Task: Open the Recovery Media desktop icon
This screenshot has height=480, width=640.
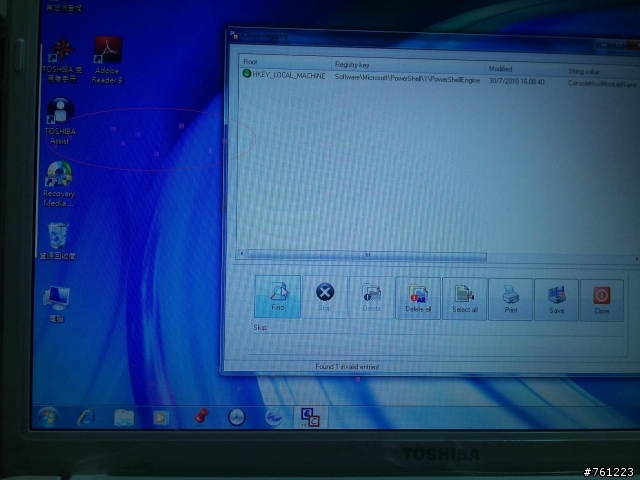Action: click(x=59, y=184)
